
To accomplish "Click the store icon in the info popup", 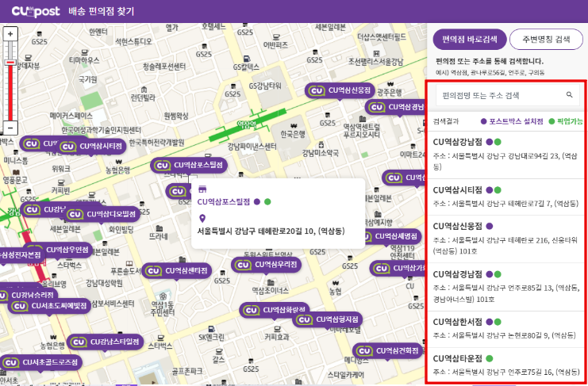I will (x=202, y=189).
